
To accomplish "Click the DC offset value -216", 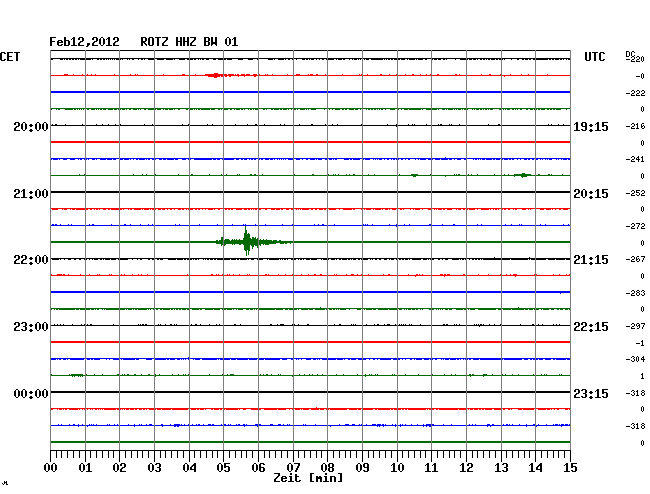I will (x=635, y=126).
